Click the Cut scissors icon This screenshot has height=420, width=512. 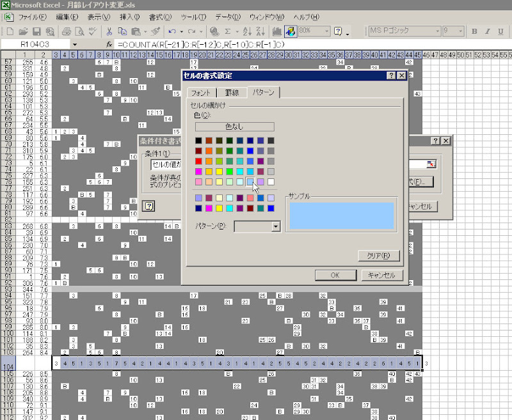[109, 31]
